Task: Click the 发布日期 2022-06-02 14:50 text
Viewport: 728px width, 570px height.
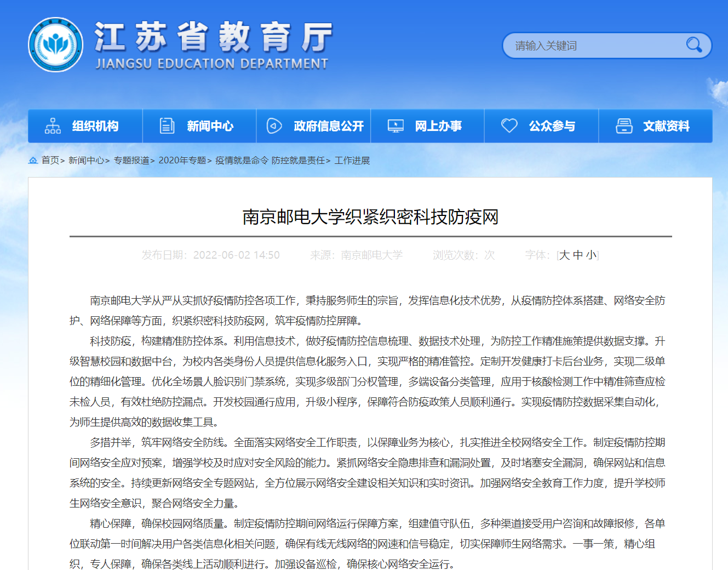Action: tap(211, 255)
